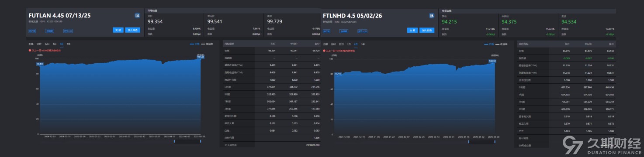The width and height of the screenshot is (644, 157).
Task: Click the red warning icon above FUTLAN chart
Action: 30,51
